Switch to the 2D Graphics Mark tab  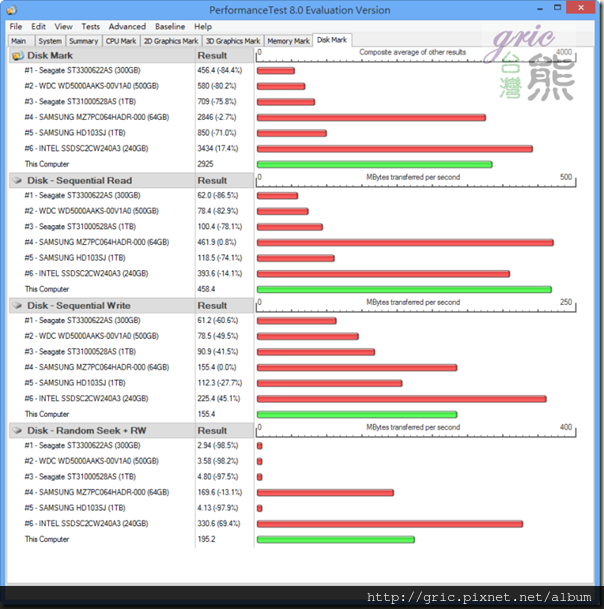pos(171,41)
